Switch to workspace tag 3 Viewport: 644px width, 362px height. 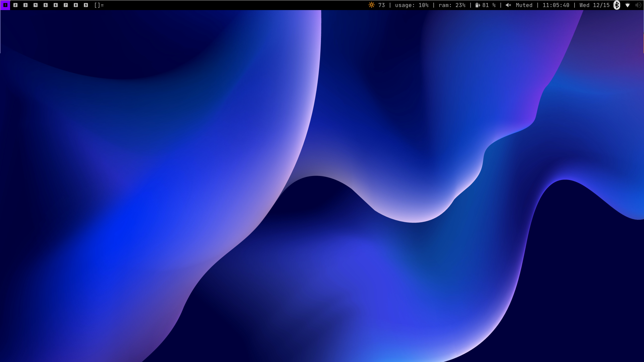(25, 5)
